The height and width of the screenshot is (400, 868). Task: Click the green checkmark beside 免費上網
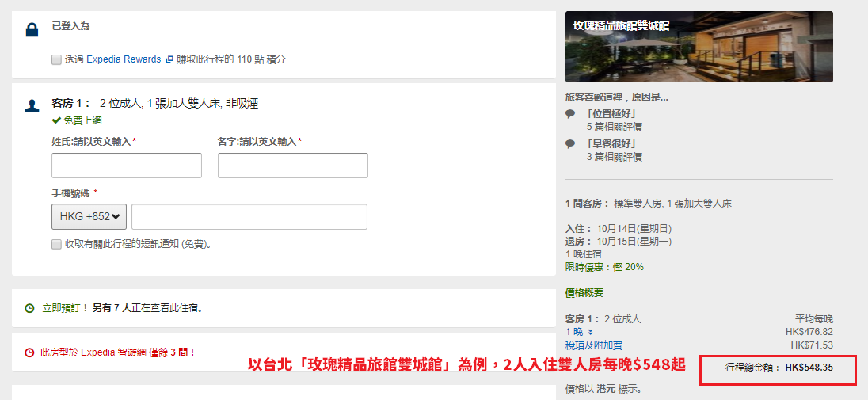pos(56,120)
